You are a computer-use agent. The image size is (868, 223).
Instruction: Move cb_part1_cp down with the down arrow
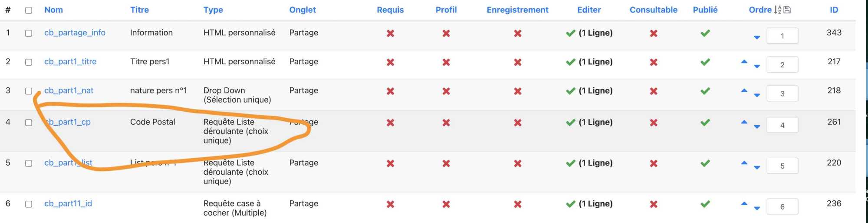pos(757,127)
